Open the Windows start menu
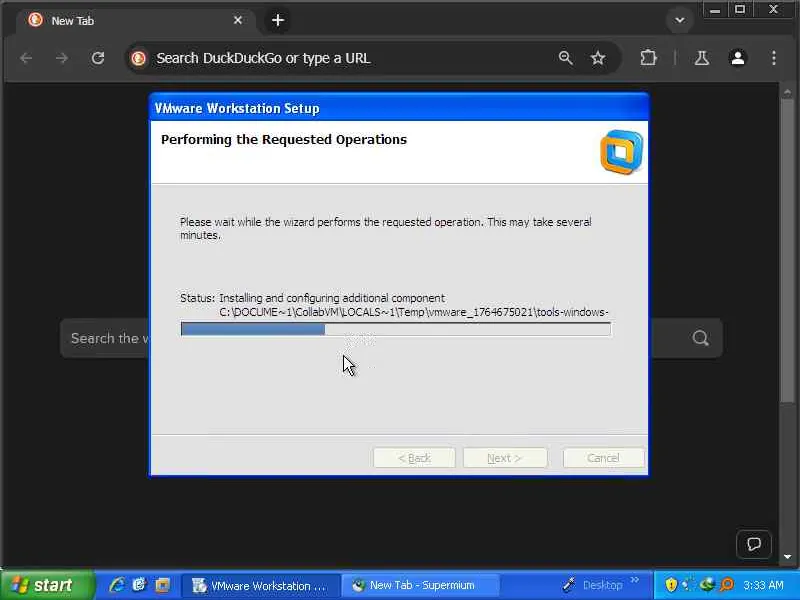800x600 pixels. point(47,585)
